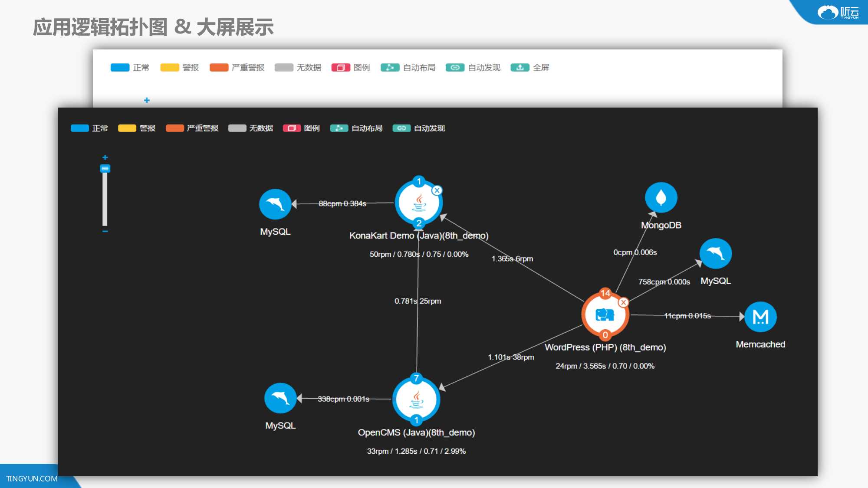
Task: Click the '11cpm 0.015s' edge label
Action: tap(687, 316)
